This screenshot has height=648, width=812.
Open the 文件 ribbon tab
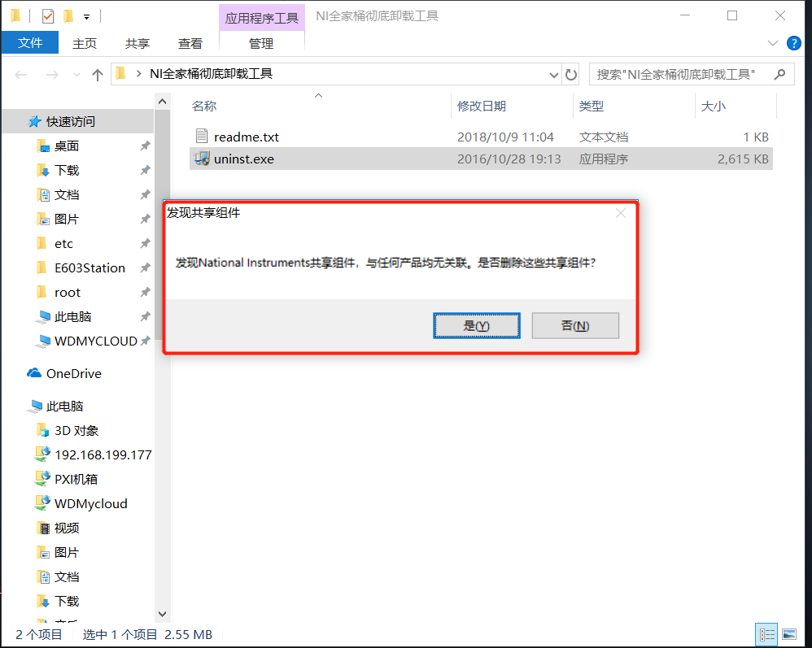30,42
